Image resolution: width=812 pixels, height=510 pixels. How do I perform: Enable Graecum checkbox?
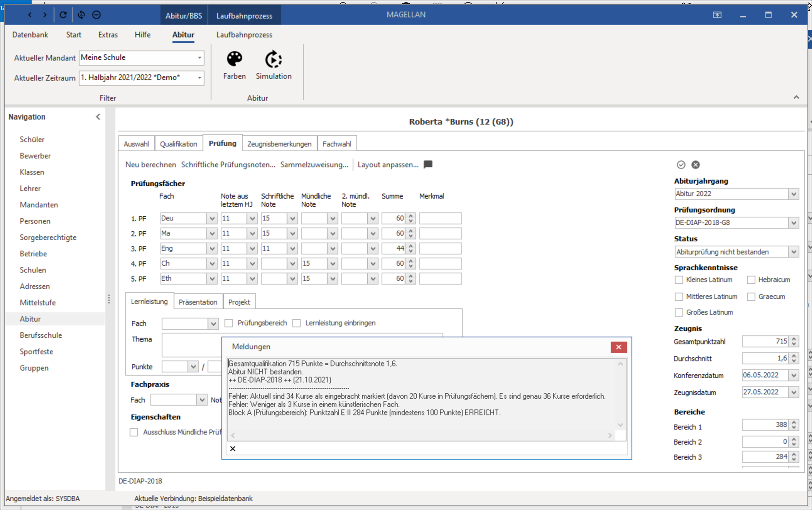click(751, 297)
